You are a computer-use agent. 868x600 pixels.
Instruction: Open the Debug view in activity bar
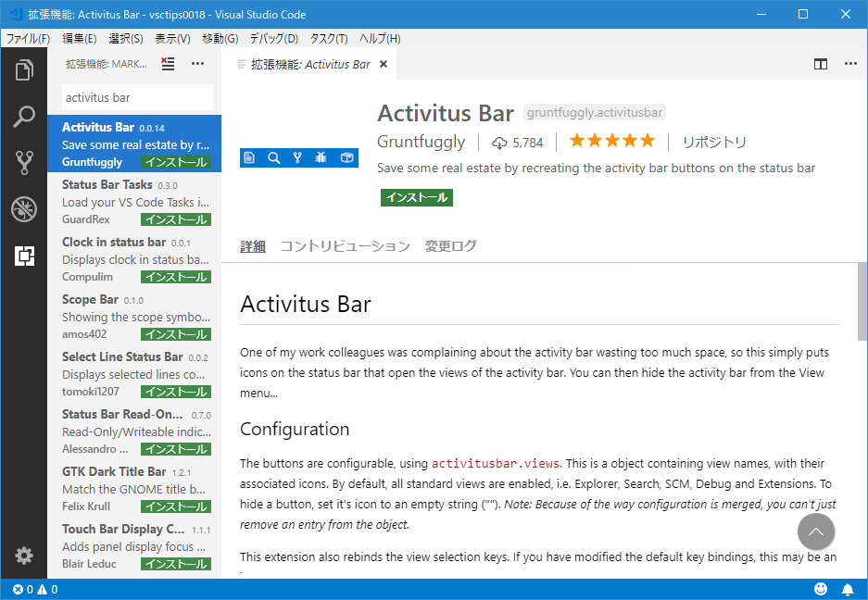(24, 209)
